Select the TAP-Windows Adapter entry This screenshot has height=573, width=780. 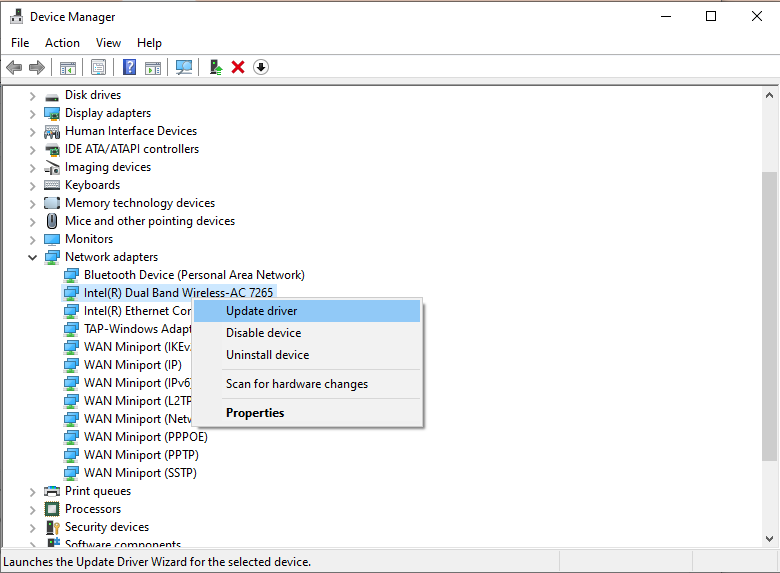coord(137,329)
